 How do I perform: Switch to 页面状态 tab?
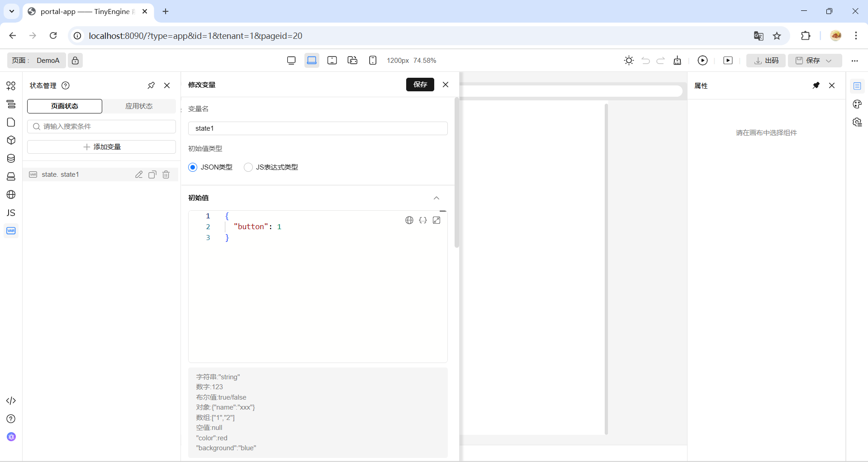click(65, 106)
